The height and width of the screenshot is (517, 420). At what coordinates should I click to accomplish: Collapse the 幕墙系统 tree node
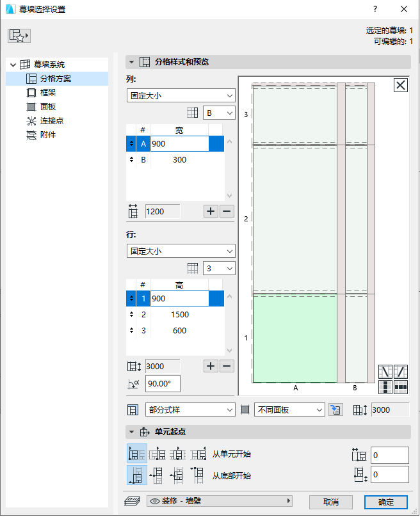13,65
